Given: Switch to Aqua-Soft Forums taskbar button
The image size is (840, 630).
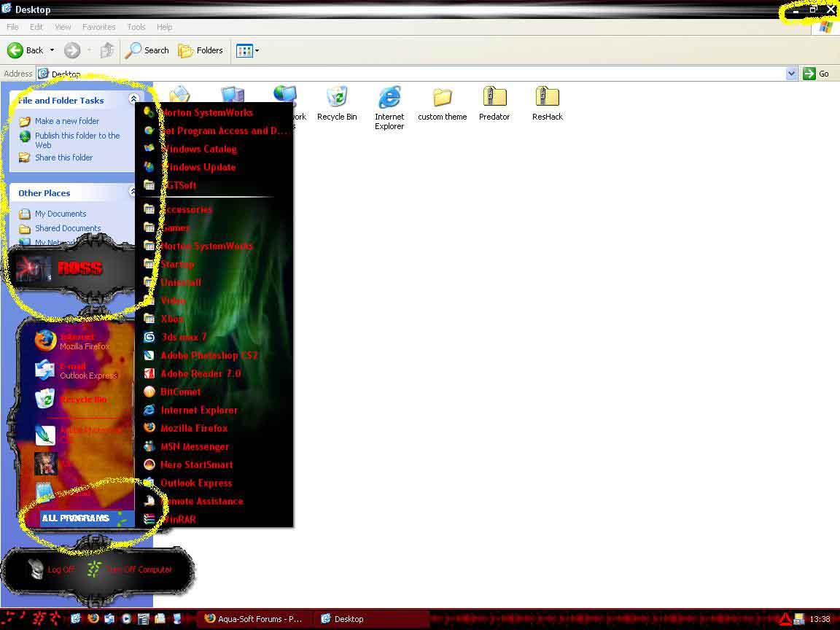Looking at the screenshot, I should pyautogui.click(x=254, y=619).
